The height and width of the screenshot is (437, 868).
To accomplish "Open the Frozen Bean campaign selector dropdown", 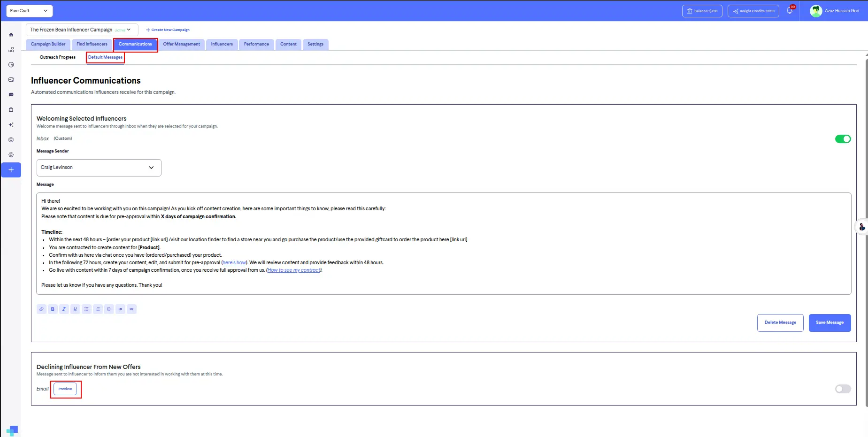I will click(x=82, y=30).
